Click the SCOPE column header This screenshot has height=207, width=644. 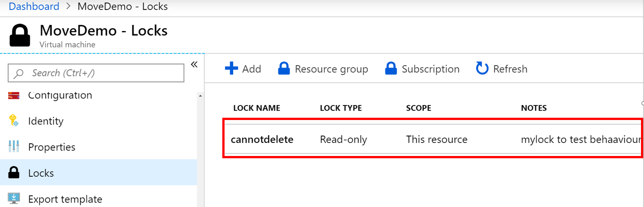click(418, 108)
